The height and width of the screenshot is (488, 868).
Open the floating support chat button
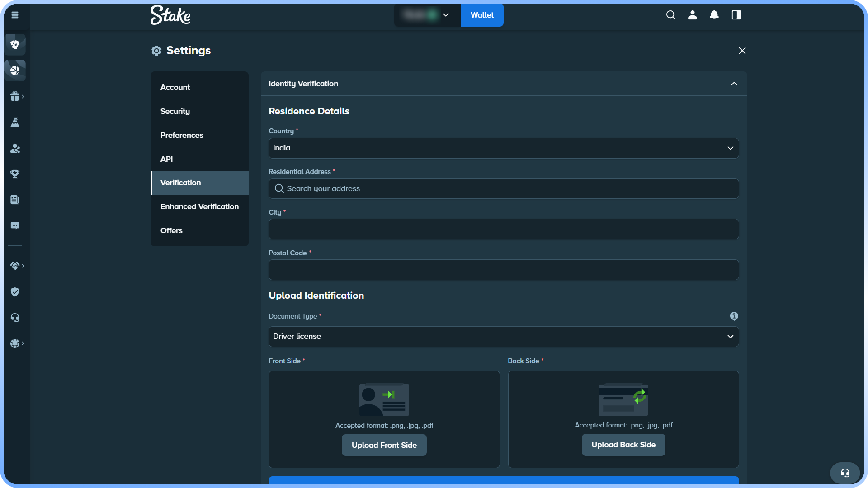[x=845, y=473]
